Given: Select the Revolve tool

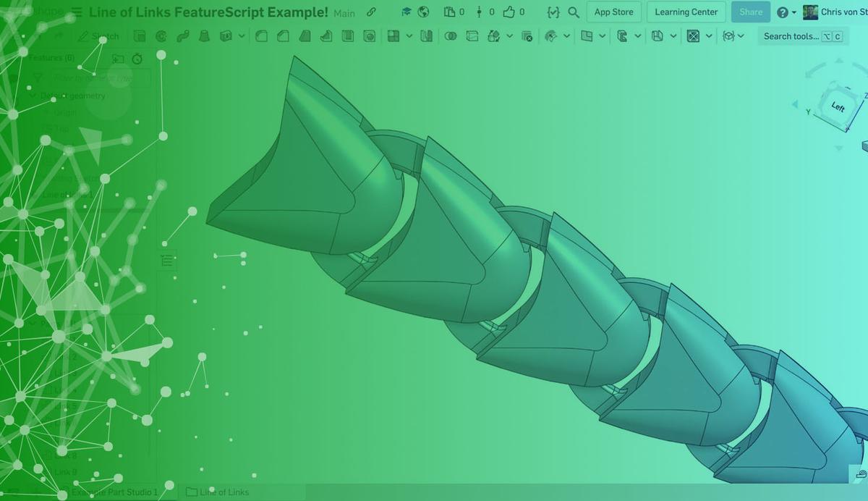Looking at the screenshot, I should coord(161,36).
